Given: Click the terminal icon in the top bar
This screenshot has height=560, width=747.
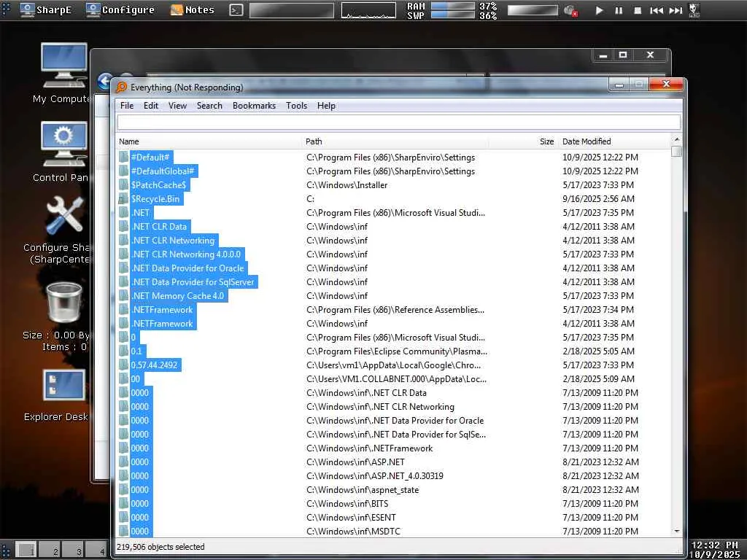Looking at the screenshot, I should 236,10.
